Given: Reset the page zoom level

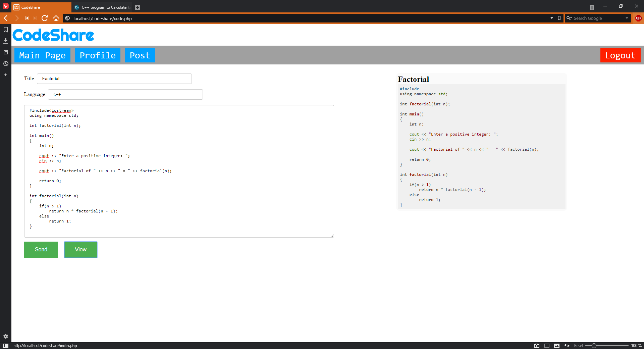Looking at the screenshot, I should tap(578, 346).
